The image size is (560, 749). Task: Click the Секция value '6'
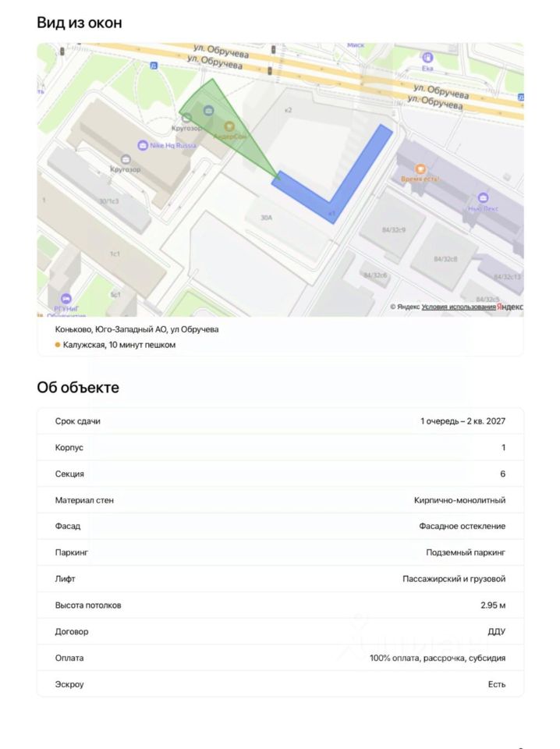[503, 474]
